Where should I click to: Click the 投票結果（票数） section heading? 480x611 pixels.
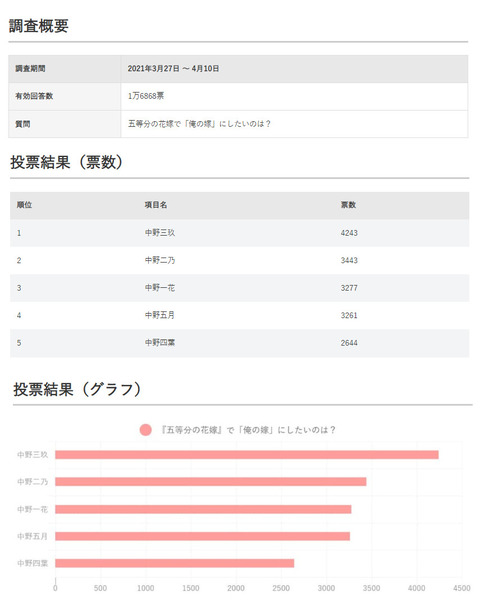tap(67, 162)
